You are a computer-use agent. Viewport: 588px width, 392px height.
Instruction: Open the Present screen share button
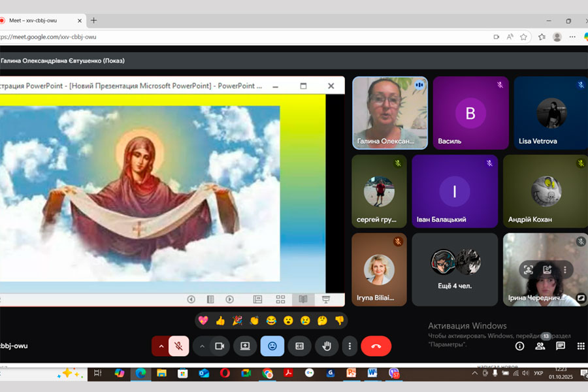click(x=245, y=346)
